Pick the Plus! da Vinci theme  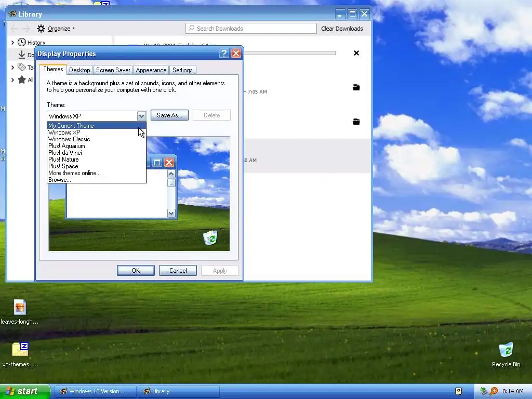click(96, 153)
